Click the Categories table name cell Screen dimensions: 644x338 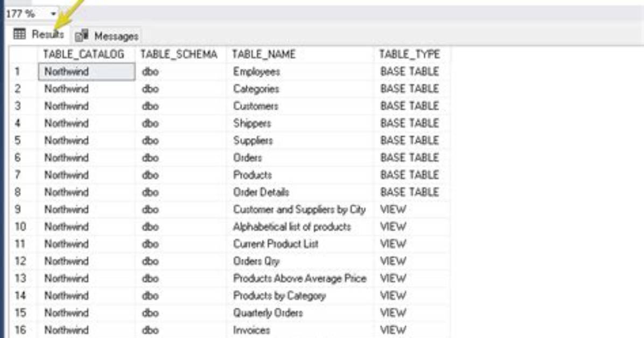[x=300, y=89]
